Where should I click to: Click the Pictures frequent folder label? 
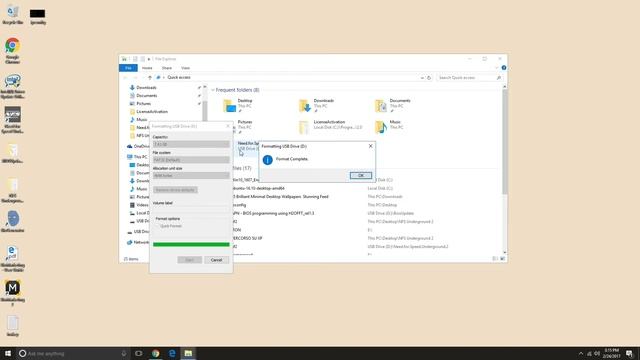coord(245,122)
